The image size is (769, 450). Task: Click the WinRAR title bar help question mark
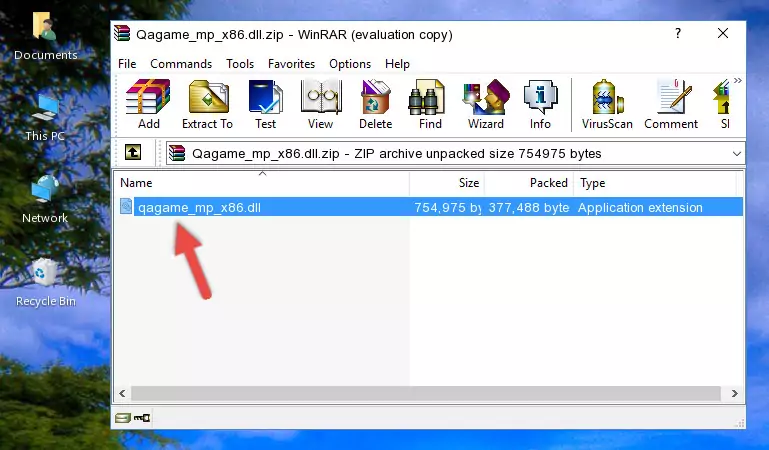click(x=678, y=33)
